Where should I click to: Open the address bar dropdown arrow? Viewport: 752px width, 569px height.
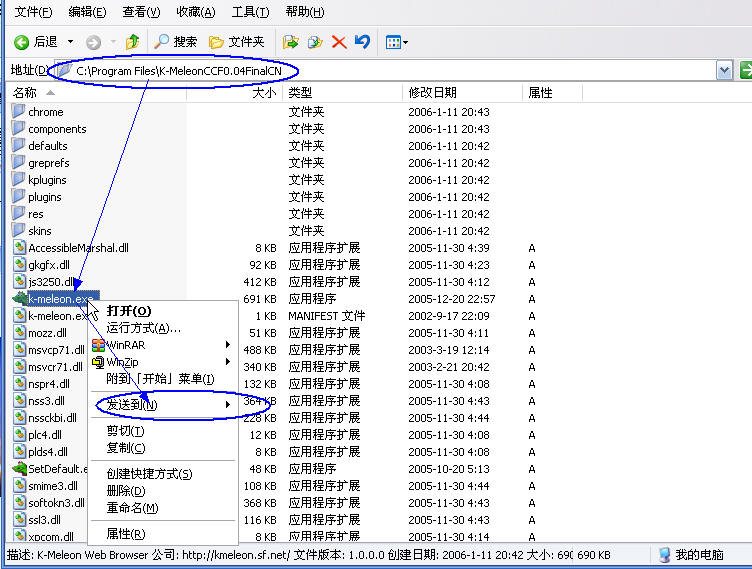coord(724,71)
